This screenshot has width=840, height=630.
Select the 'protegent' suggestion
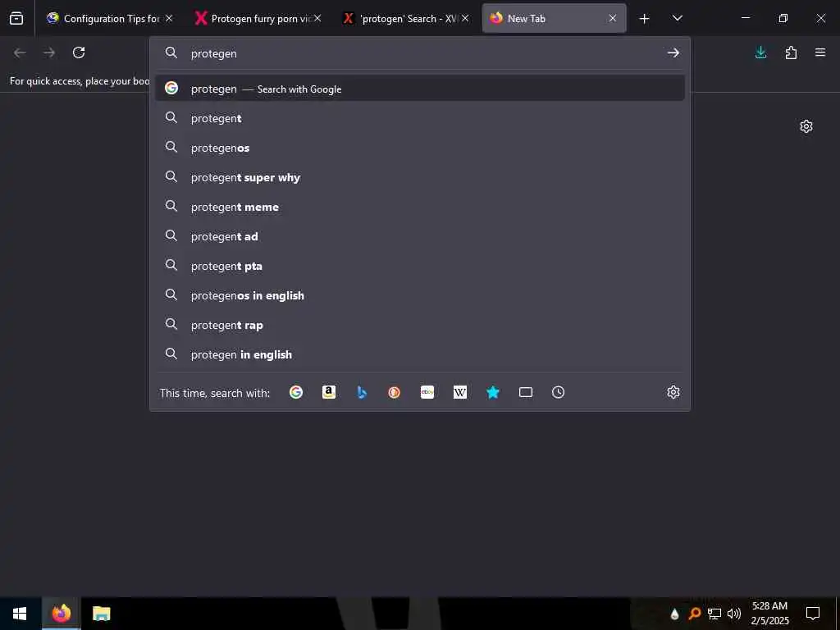click(x=419, y=118)
